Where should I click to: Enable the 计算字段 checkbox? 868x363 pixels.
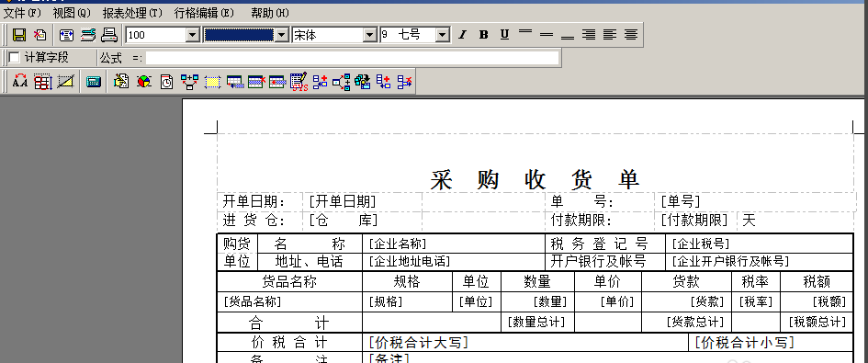[x=15, y=58]
